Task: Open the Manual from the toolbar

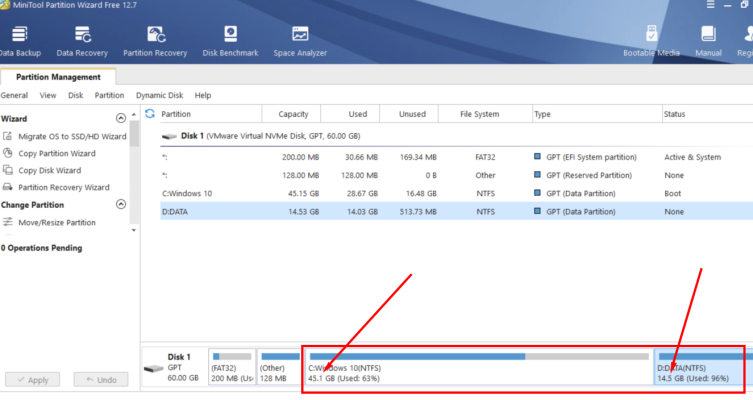Action: (708, 42)
